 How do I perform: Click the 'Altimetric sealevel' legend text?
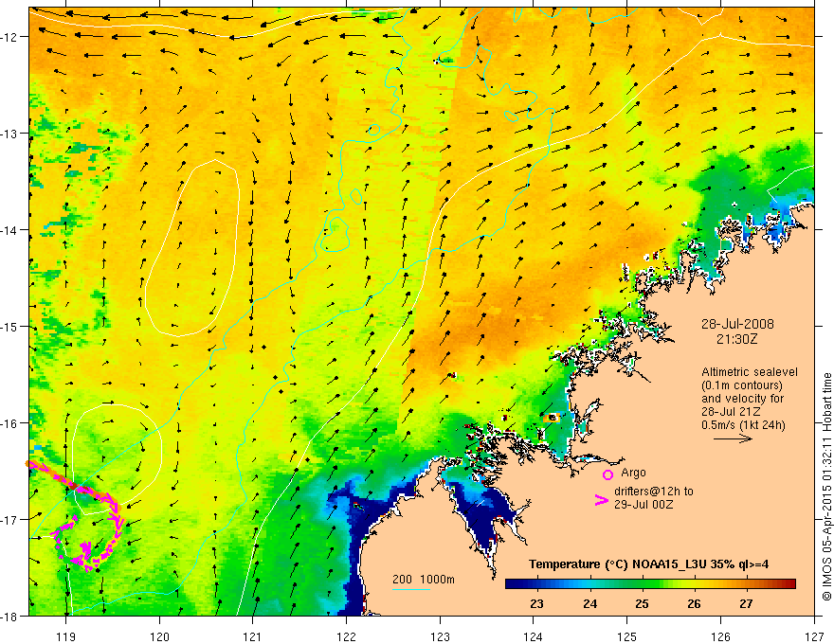click(750, 372)
